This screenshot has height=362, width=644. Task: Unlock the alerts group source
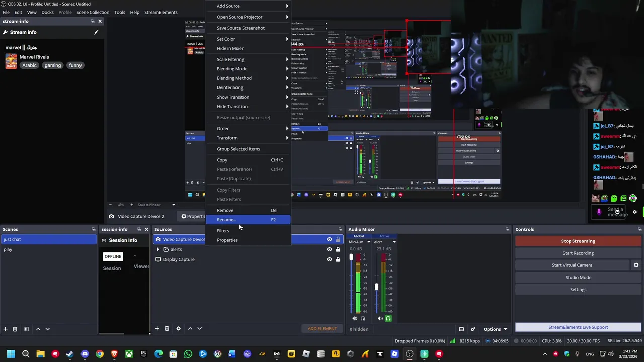[338, 249]
